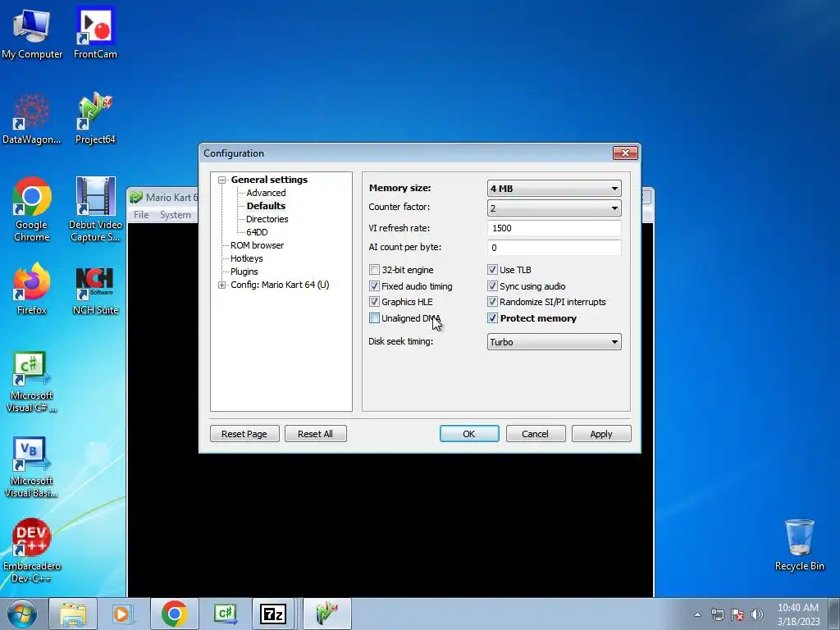Launch Project64 desktop shortcut
The height and width of the screenshot is (630, 840).
pyautogui.click(x=95, y=119)
